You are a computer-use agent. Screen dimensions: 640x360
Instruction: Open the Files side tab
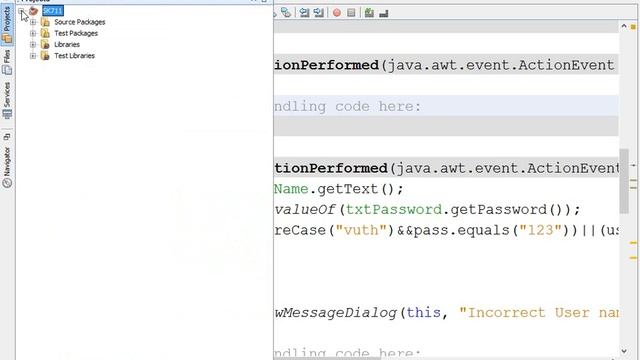[x=7, y=62]
